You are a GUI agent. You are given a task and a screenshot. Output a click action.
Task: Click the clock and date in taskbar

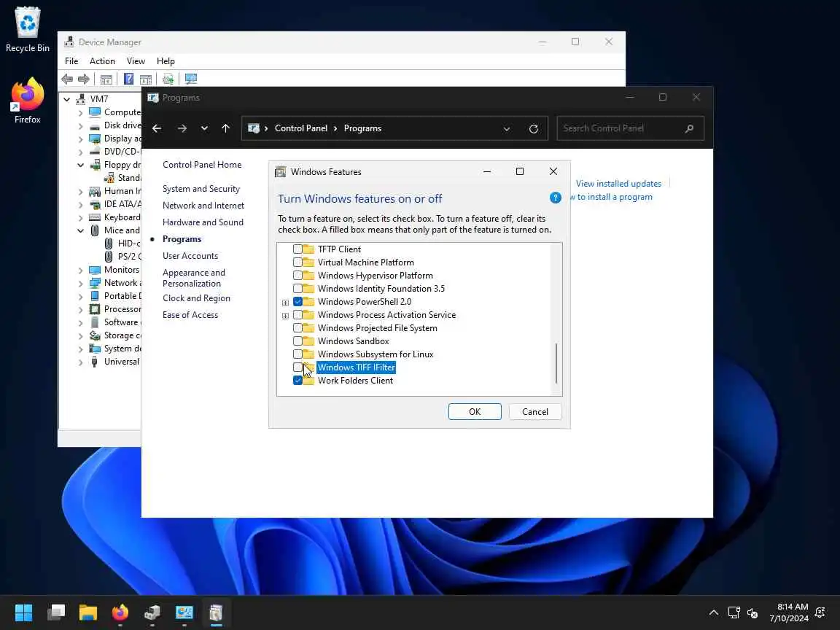tap(790, 612)
